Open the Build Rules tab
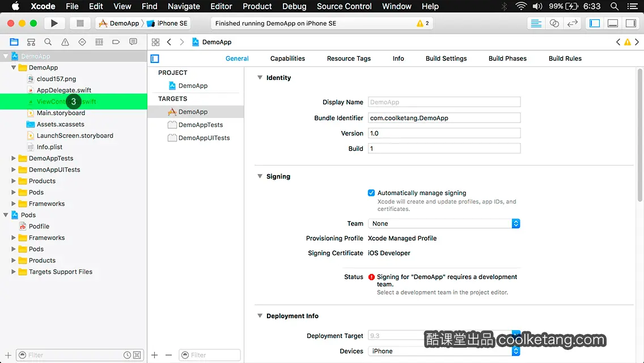644x363 pixels. click(x=565, y=58)
